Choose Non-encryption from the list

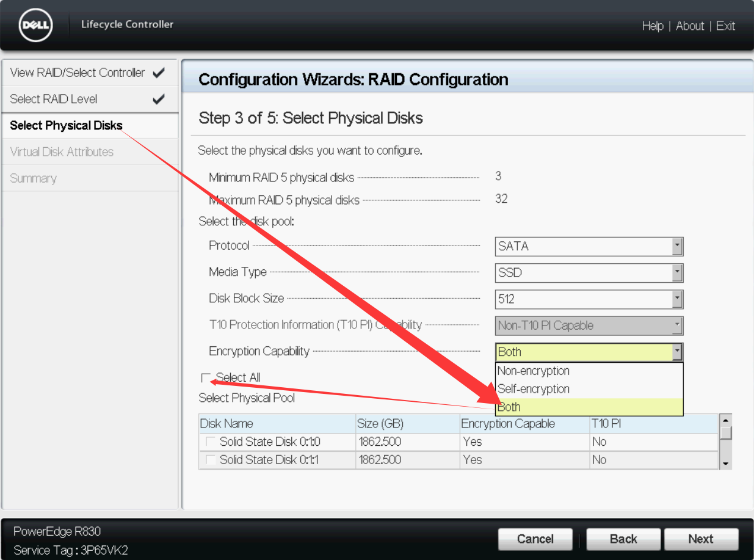coord(533,371)
